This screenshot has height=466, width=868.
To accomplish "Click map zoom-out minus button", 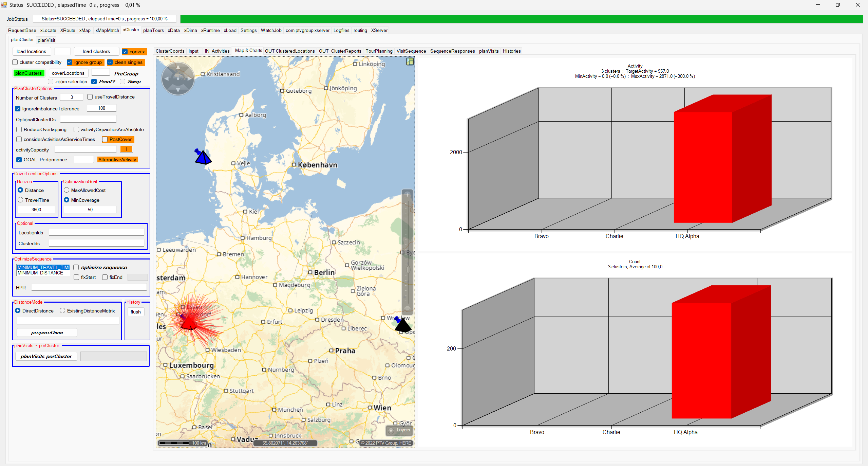I will 407,309.
